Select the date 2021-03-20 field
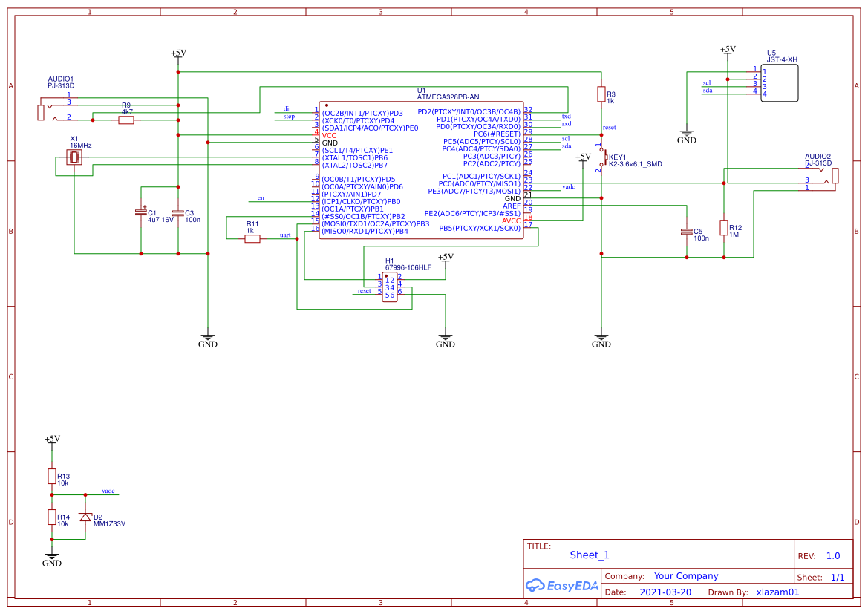Viewport: 868px width, 614px height. coord(665,592)
